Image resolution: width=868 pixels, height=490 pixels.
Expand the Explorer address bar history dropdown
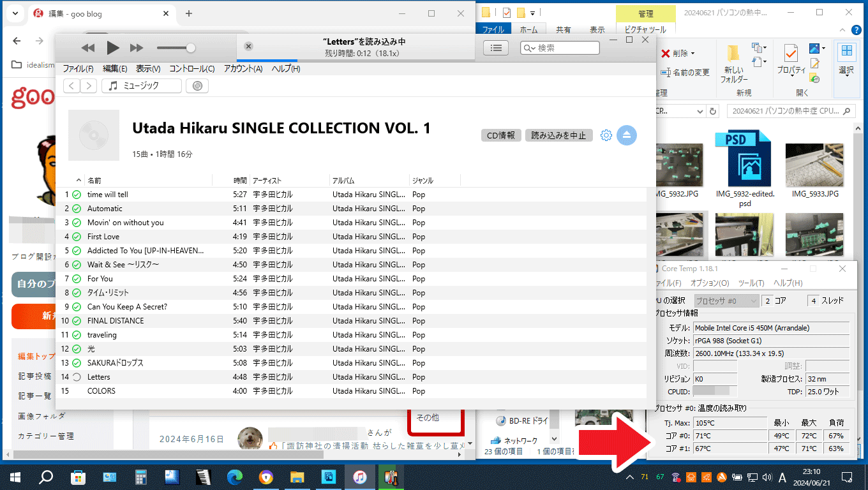pyautogui.click(x=701, y=111)
